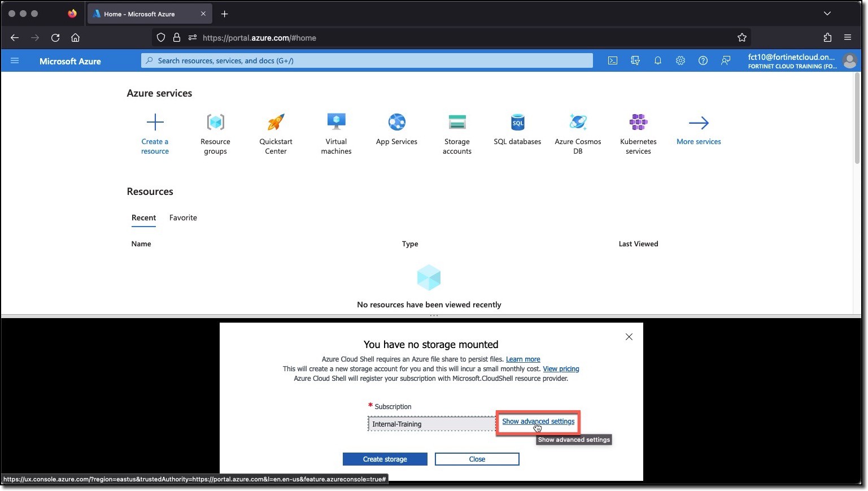The height and width of the screenshot is (491, 868).
Task: Open the View pricing link
Action: pos(561,369)
